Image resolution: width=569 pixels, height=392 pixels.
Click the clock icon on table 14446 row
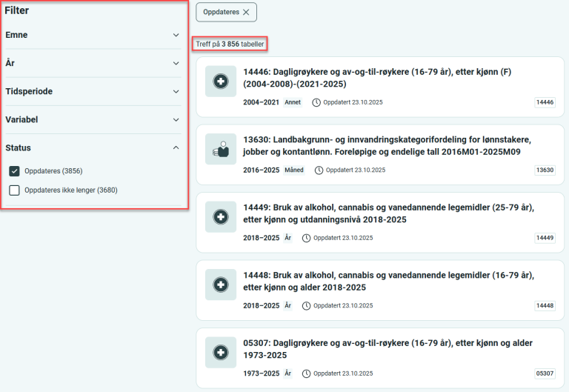click(x=316, y=103)
